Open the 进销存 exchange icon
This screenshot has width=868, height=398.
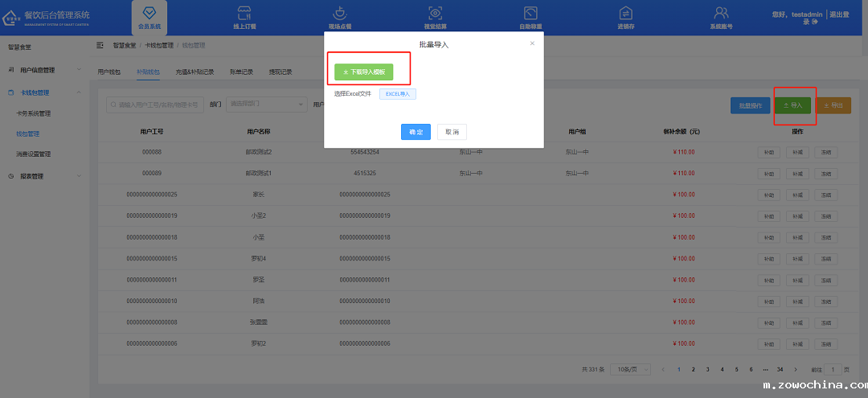pos(625,12)
